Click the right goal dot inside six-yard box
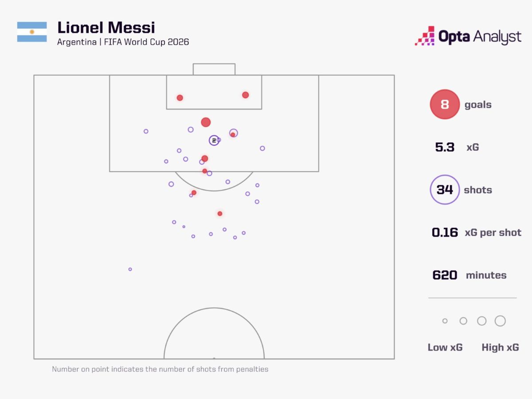532x399 pixels. click(245, 95)
